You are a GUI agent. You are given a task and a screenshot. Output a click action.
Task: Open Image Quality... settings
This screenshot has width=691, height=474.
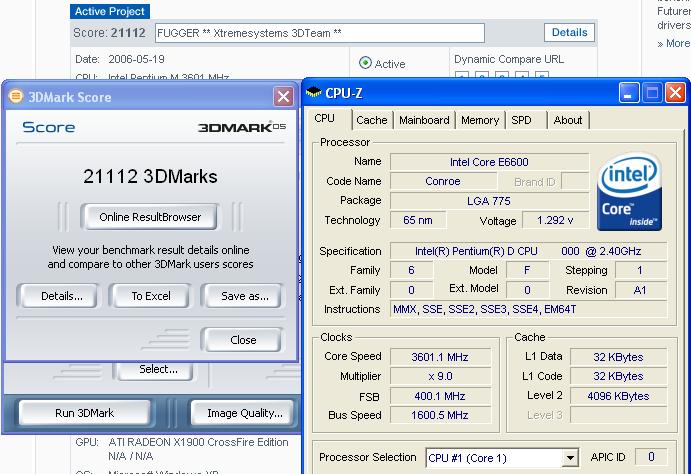[243, 413]
